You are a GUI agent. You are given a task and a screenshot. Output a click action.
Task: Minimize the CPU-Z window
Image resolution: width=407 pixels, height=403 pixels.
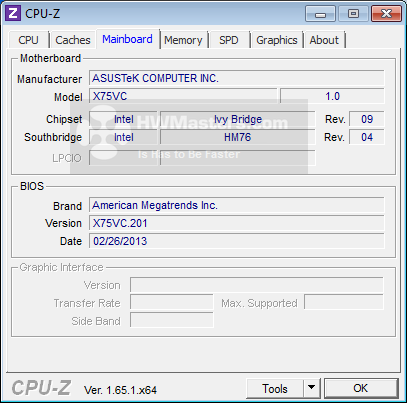point(320,14)
